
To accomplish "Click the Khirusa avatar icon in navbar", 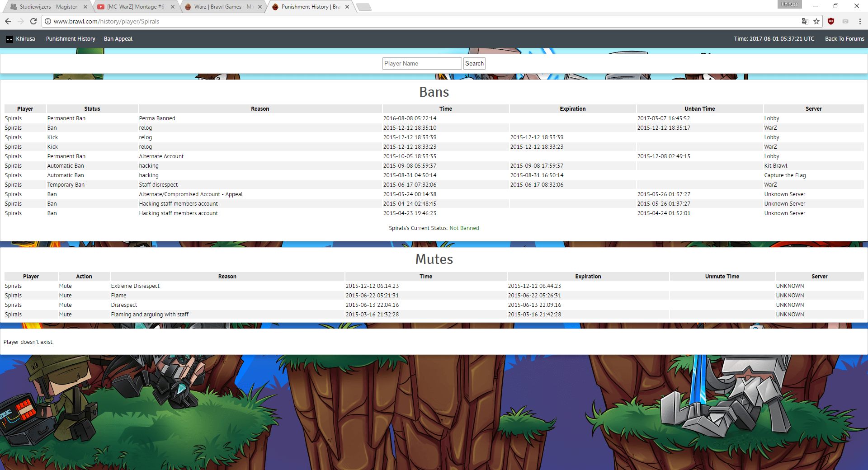I will click(x=9, y=39).
